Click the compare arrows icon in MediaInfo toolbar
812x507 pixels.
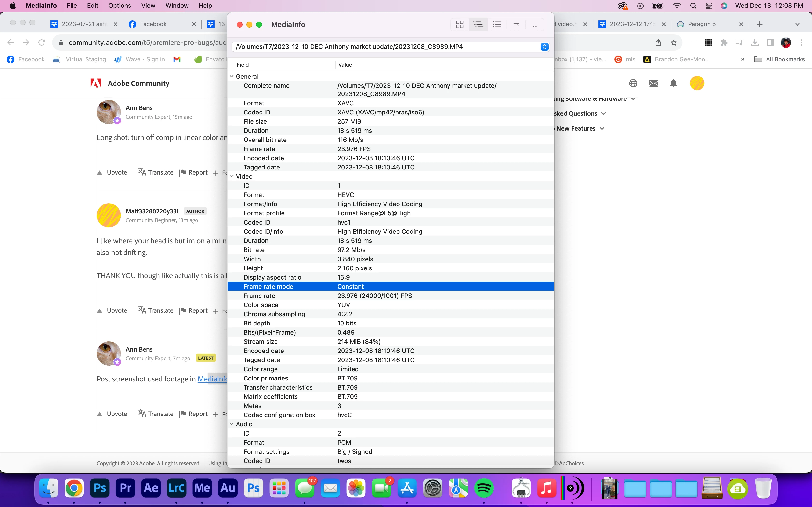coord(516,24)
